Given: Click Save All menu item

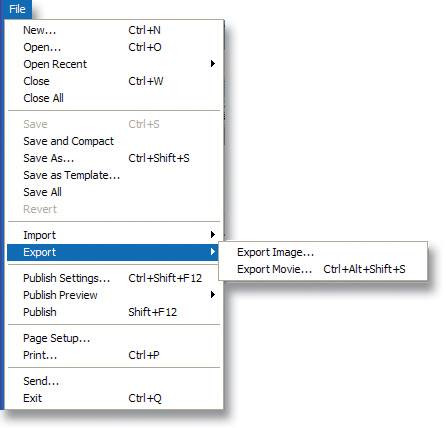Looking at the screenshot, I should [x=114, y=192].
